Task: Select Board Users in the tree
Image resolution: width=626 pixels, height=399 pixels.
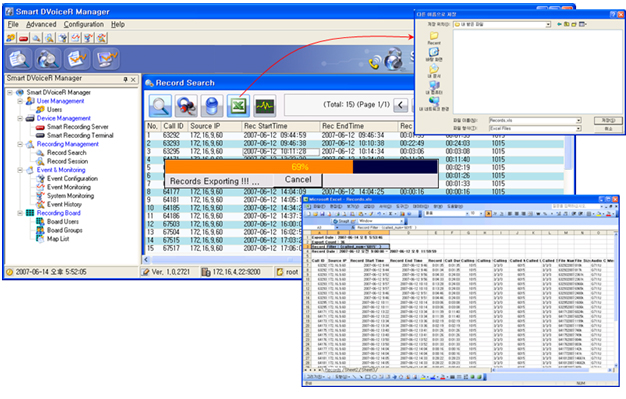Action: (63, 222)
